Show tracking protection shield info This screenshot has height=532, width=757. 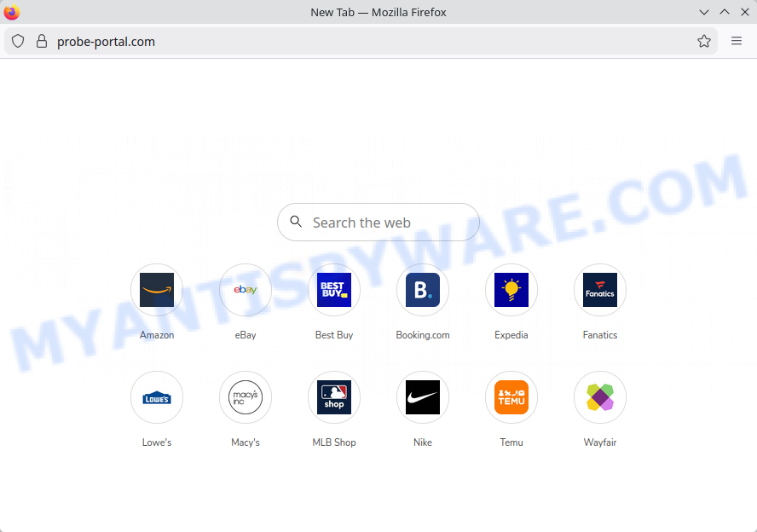click(18, 41)
